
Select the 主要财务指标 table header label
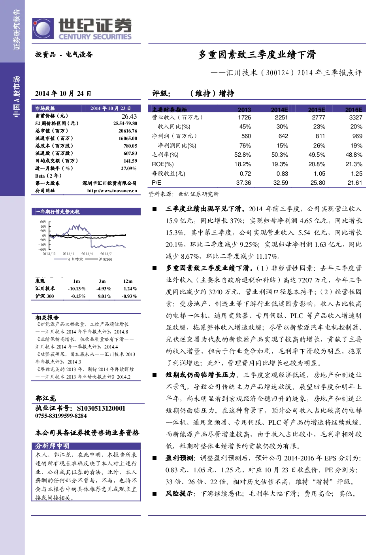point(170,110)
